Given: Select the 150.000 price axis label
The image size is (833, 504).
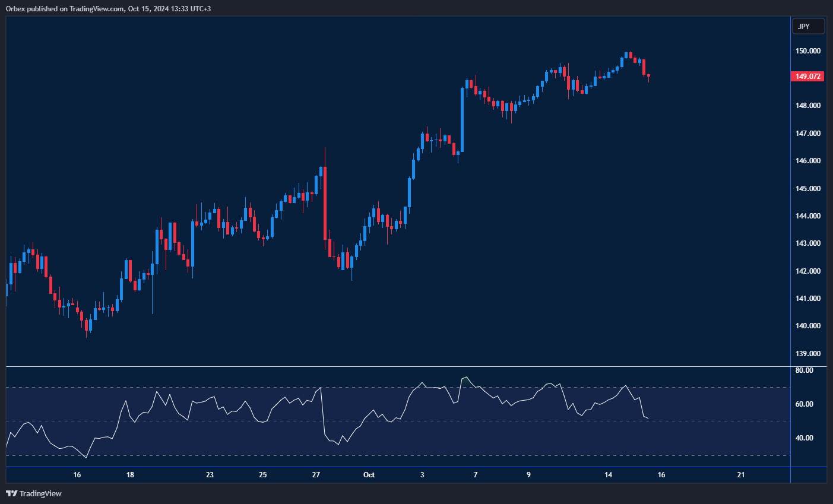Looking at the screenshot, I should [x=808, y=51].
